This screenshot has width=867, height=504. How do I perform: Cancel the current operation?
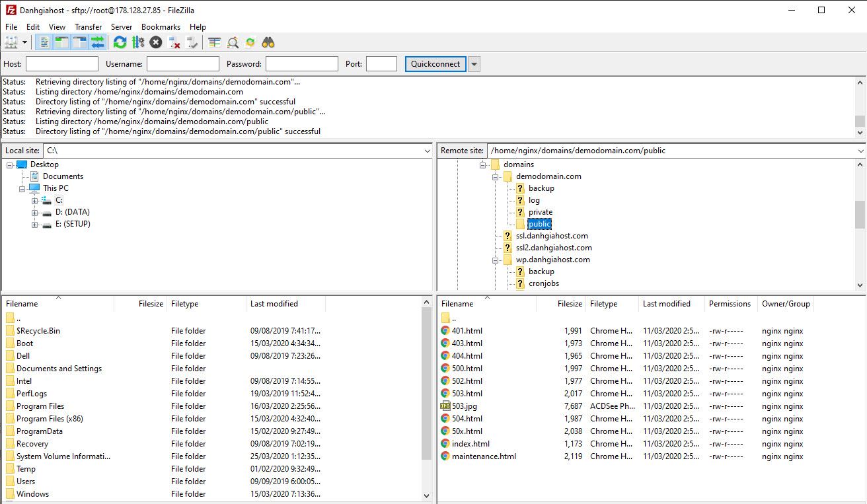[155, 42]
